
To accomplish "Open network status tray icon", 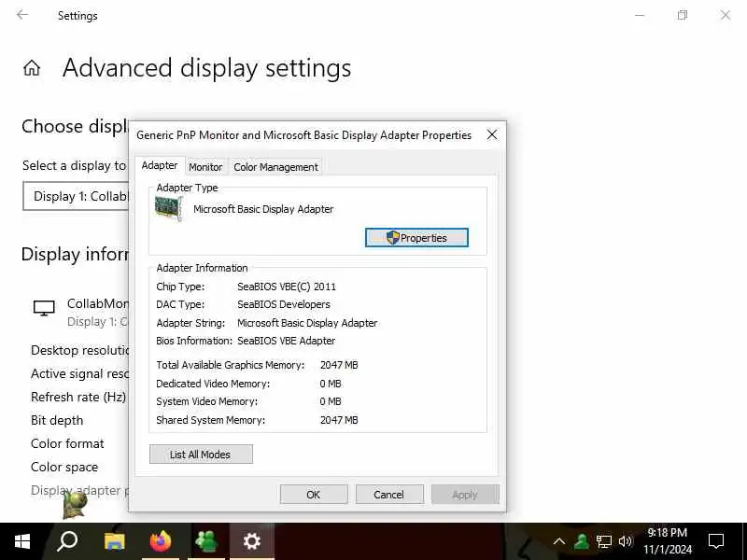I will [x=603, y=541].
